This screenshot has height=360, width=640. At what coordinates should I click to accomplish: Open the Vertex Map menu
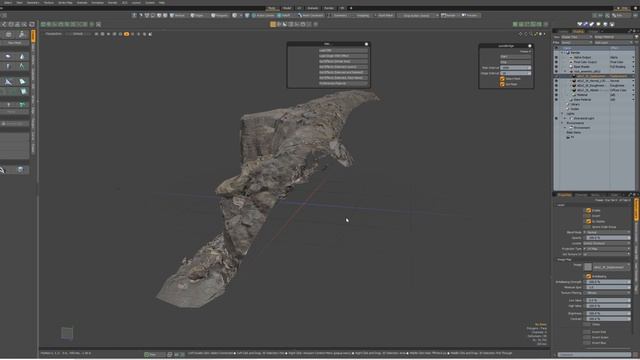(66, 2)
